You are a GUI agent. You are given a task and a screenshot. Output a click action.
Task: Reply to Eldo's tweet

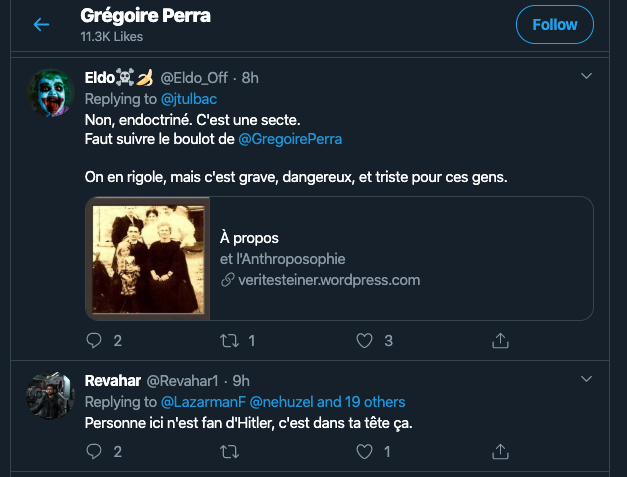click(95, 341)
